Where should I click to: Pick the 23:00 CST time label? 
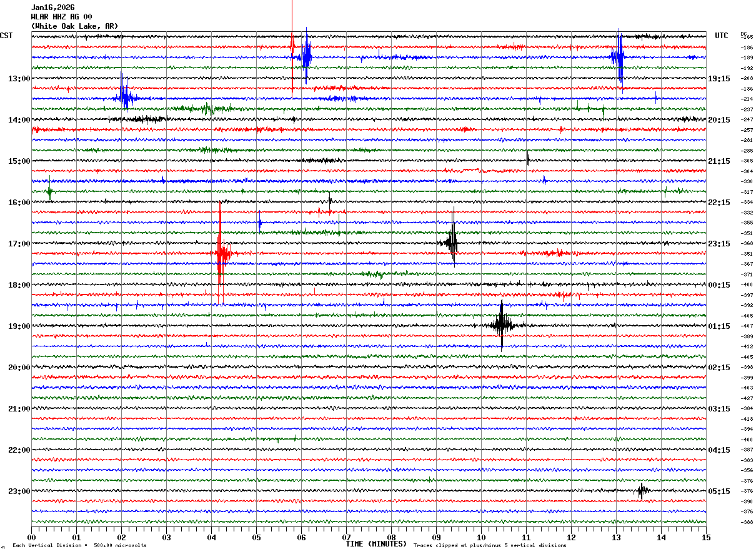(x=19, y=491)
